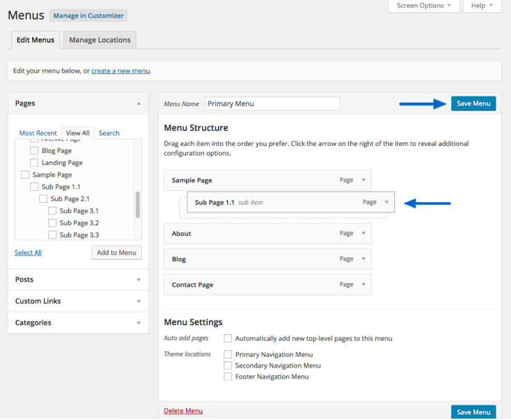The height and width of the screenshot is (420, 511).
Task: Toggle auto add top-level pages checkbox
Action: tap(228, 338)
